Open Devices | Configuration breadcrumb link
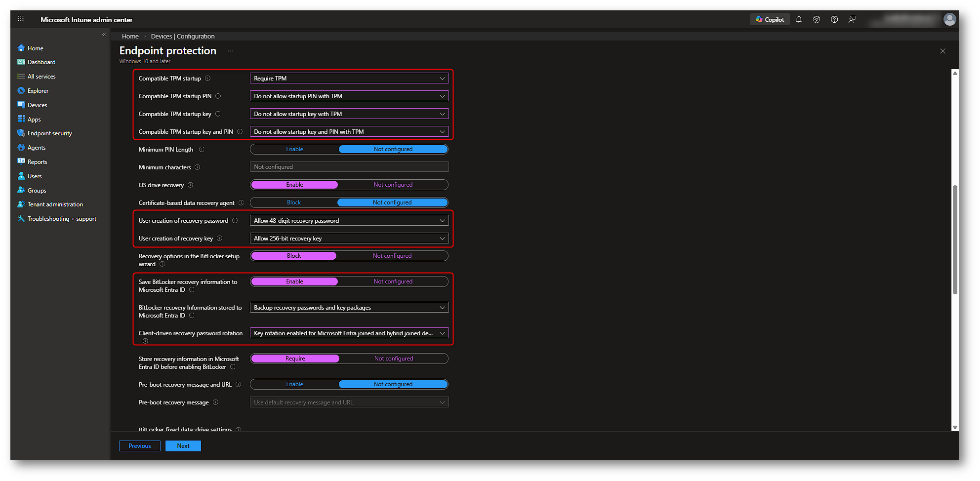Screen dimensions: 980x481 pos(183,37)
